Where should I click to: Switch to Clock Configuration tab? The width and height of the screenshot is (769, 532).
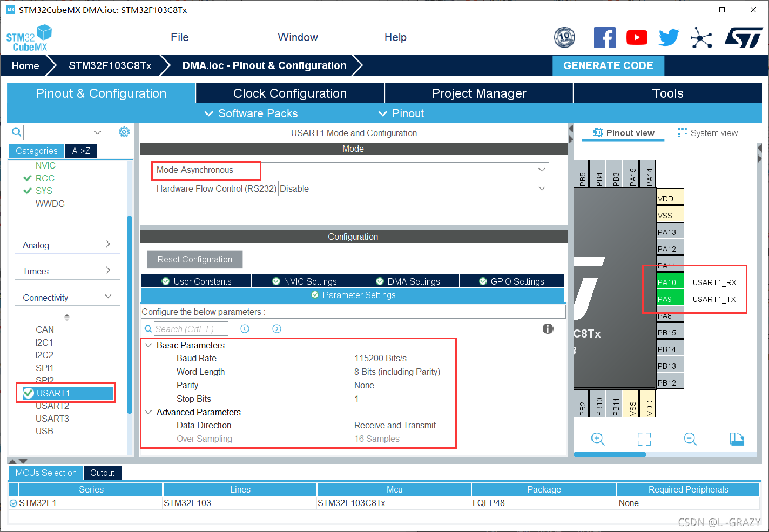click(x=290, y=93)
